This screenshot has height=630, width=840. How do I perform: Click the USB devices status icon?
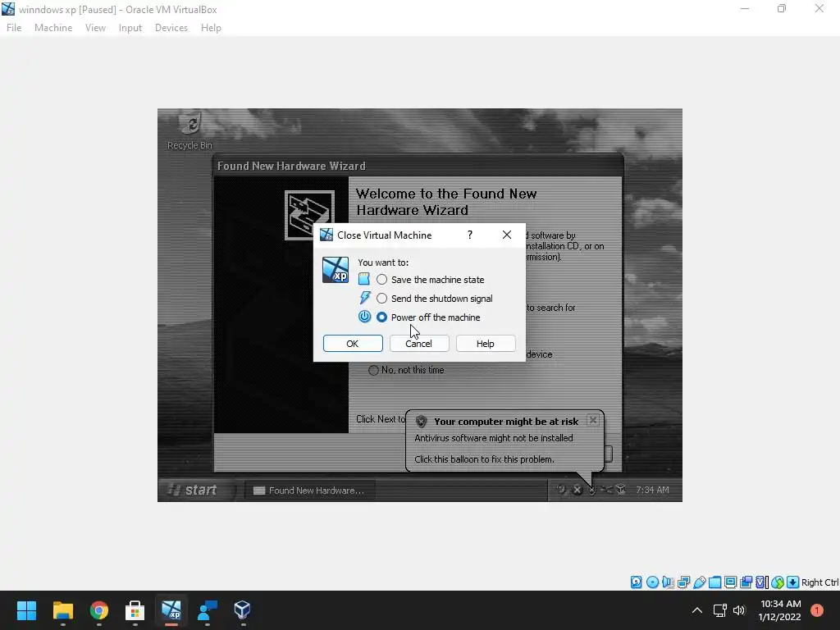coord(700,582)
